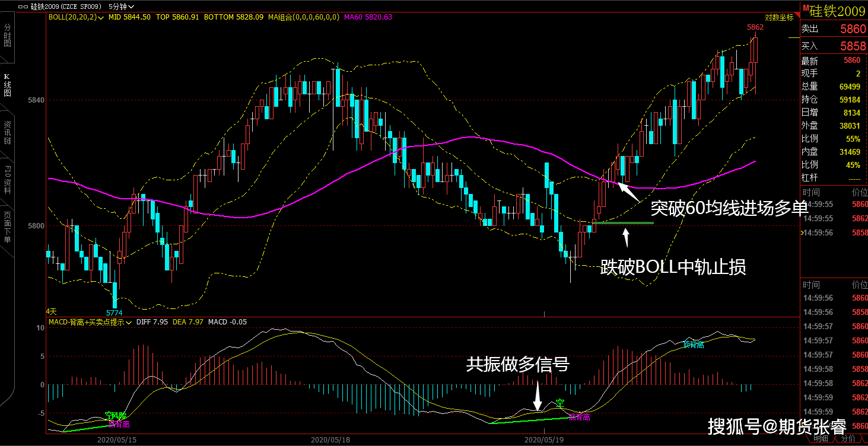Click the BOTTOM 5828.09 indicator label
The height and width of the screenshot is (446, 868).
(x=233, y=18)
